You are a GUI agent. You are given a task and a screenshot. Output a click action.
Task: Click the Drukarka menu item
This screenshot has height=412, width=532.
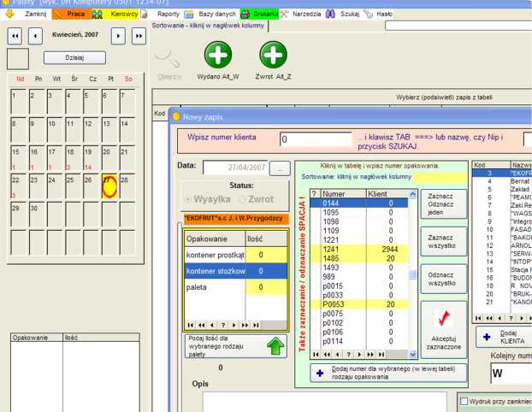pos(265,14)
